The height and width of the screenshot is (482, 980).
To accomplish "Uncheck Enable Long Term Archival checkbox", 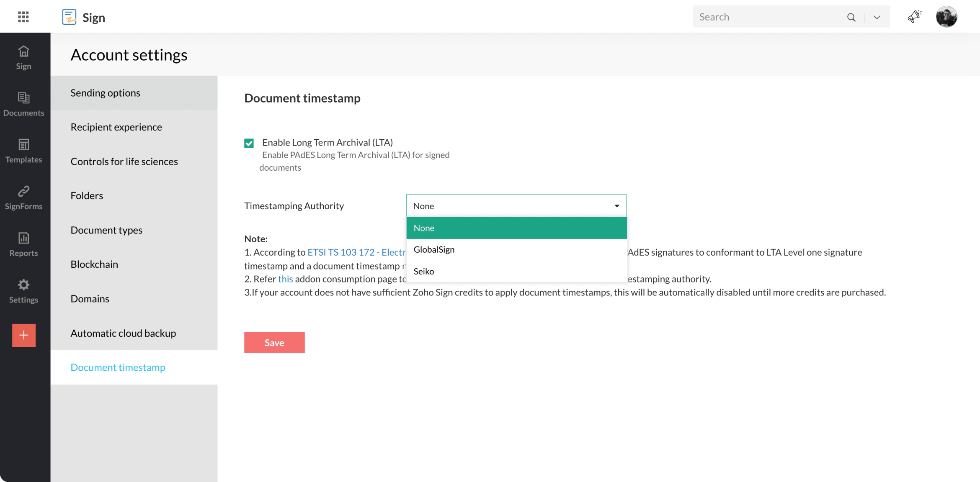I will click(x=249, y=143).
